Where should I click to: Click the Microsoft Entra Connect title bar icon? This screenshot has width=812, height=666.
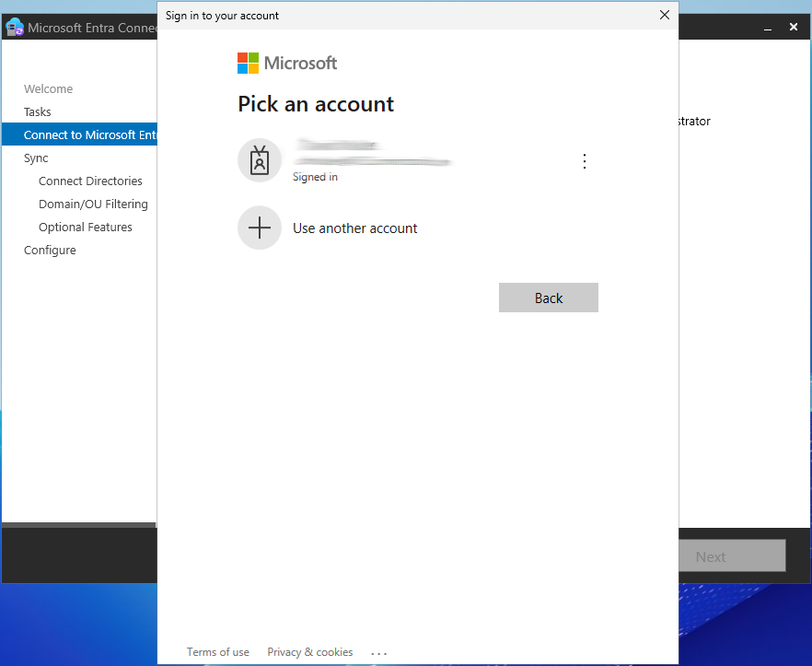15,28
